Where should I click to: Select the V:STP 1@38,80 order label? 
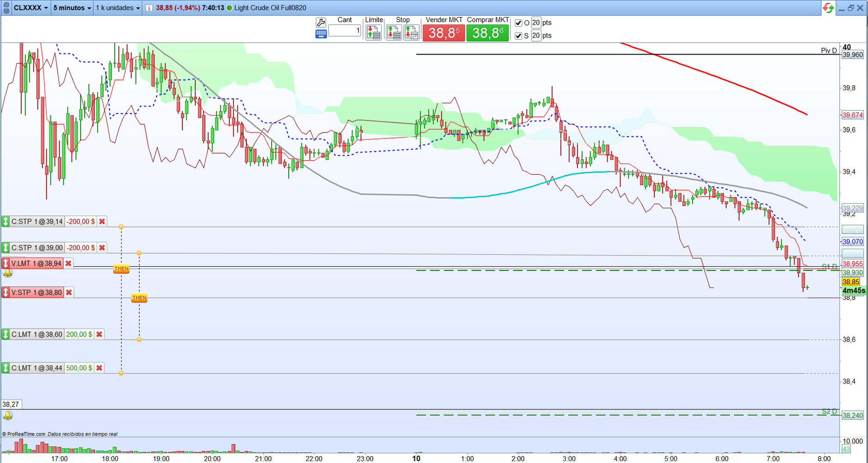tap(37, 292)
